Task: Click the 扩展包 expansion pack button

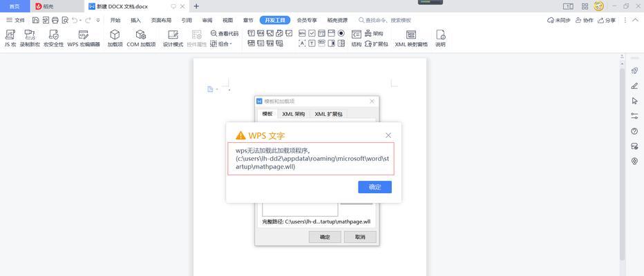Action: pyautogui.click(x=376, y=44)
